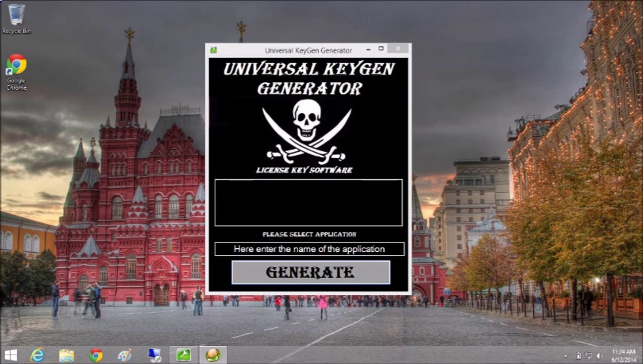Click the volume speaker tray icon

pos(599,356)
